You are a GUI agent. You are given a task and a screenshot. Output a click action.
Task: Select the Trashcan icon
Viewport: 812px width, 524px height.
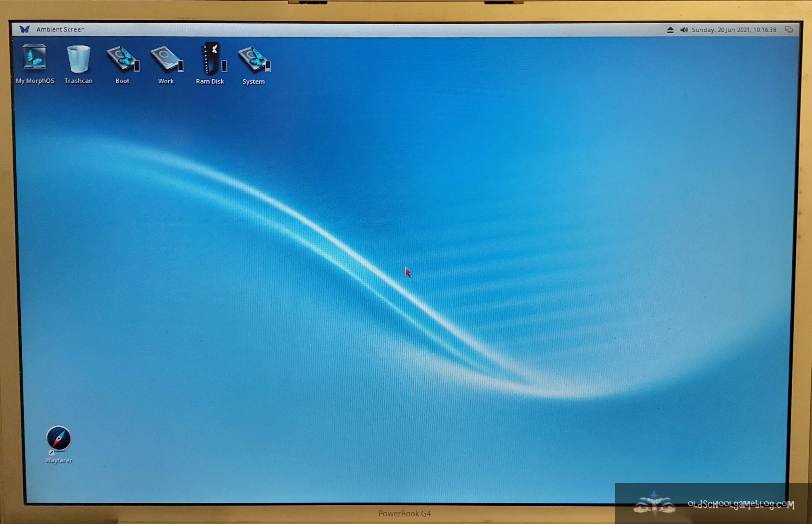pyautogui.click(x=79, y=59)
